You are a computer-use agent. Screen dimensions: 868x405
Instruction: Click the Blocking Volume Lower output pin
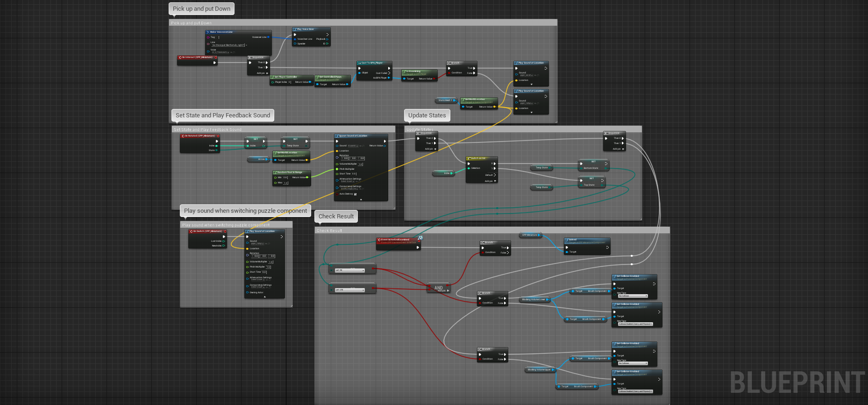coord(548,299)
